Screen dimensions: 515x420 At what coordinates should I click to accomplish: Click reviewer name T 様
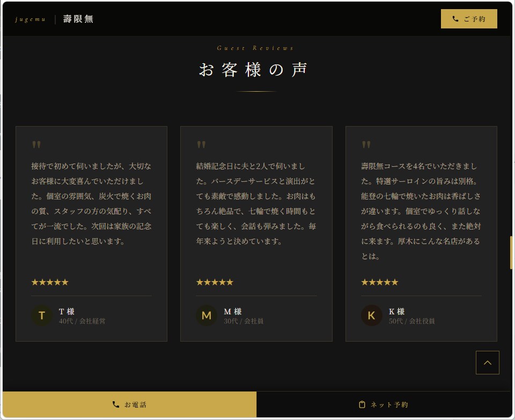[67, 311]
